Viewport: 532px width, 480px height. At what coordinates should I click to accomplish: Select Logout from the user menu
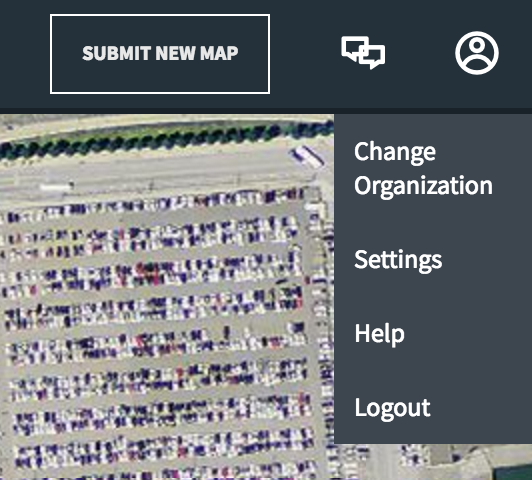[x=392, y=407]
